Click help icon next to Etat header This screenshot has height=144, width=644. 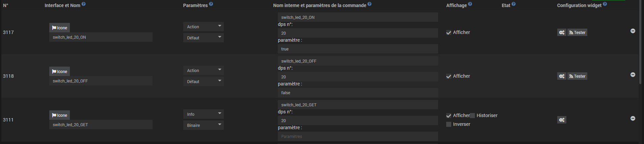tap(513, 4)
